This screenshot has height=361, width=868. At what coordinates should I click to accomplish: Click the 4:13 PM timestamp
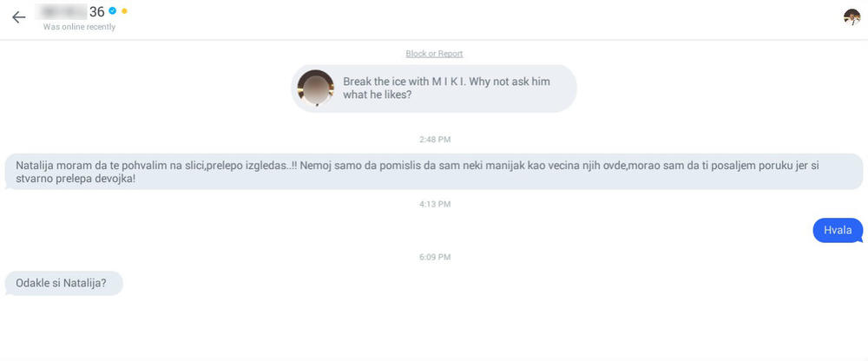coord(434,204)
